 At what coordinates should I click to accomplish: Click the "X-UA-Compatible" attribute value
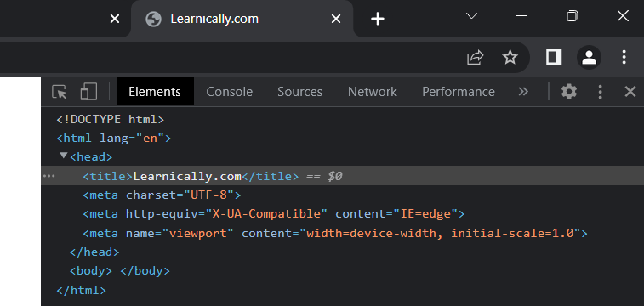(266, 213)
